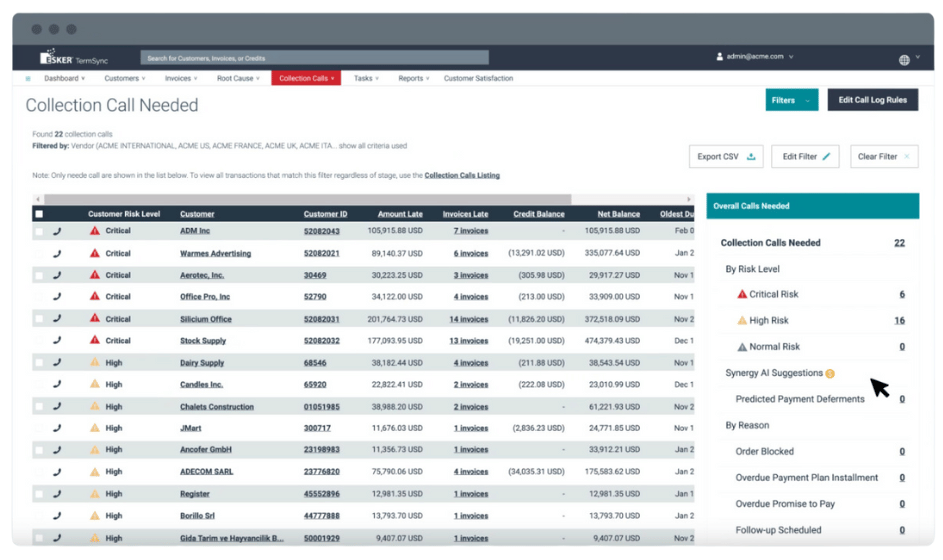The width and height of the screenshot is (943, 560).
Task: Click the phone icon for the JMart row
Action: 57,428
